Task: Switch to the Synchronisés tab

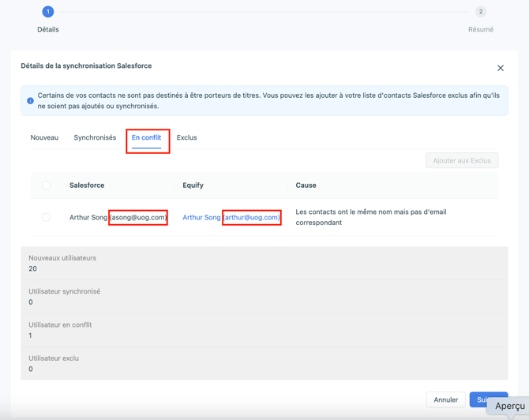Action: coord(95,137)
